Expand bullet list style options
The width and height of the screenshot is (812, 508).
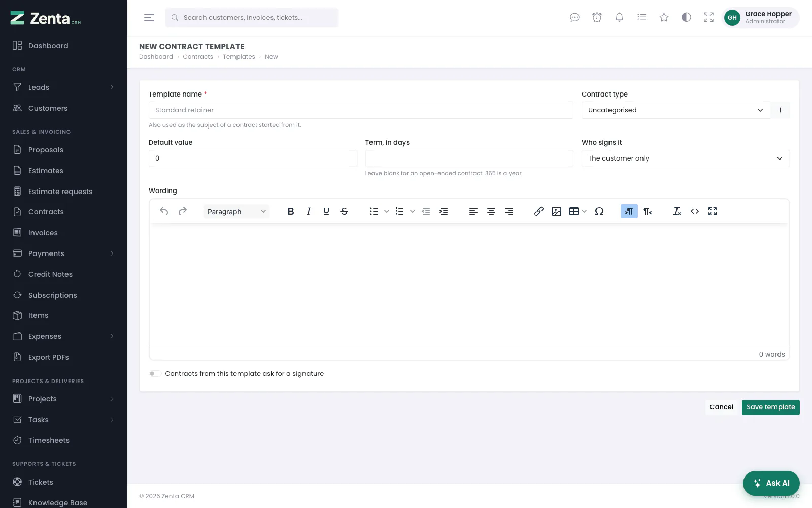click(x=387, y=211)
